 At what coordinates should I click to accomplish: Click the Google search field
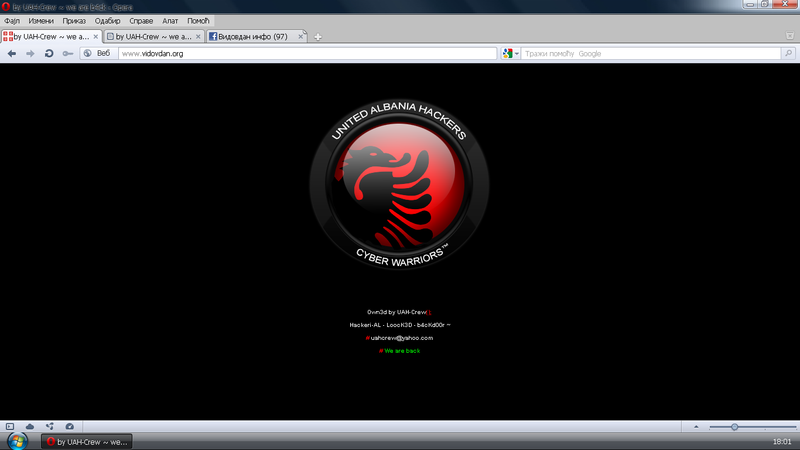click(651, 54)
